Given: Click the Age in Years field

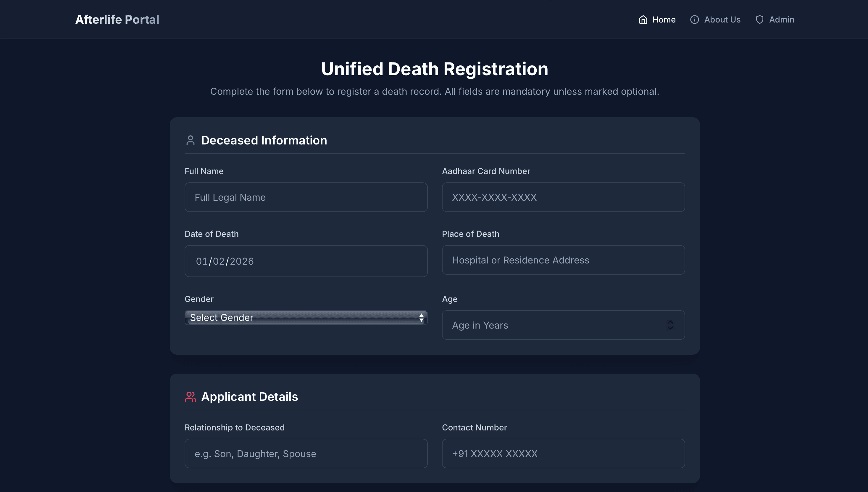Looking at the screenshot, I should coord(554,325).
